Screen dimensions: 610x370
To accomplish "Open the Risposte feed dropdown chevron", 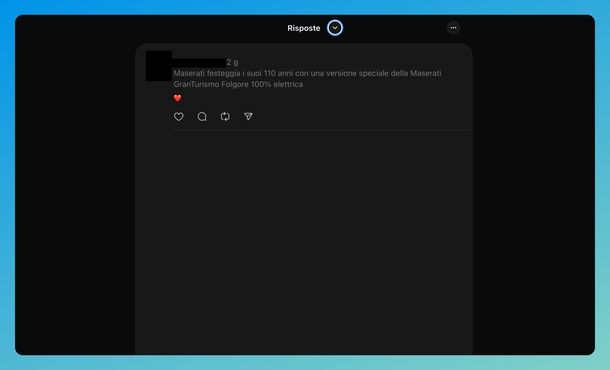I will coord(335,28).
